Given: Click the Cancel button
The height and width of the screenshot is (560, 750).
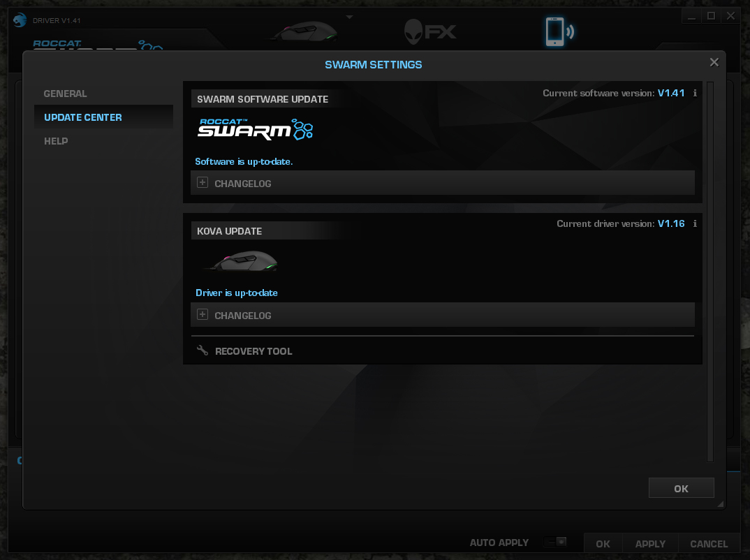Looking at the screenshot, I should (709, 544).
